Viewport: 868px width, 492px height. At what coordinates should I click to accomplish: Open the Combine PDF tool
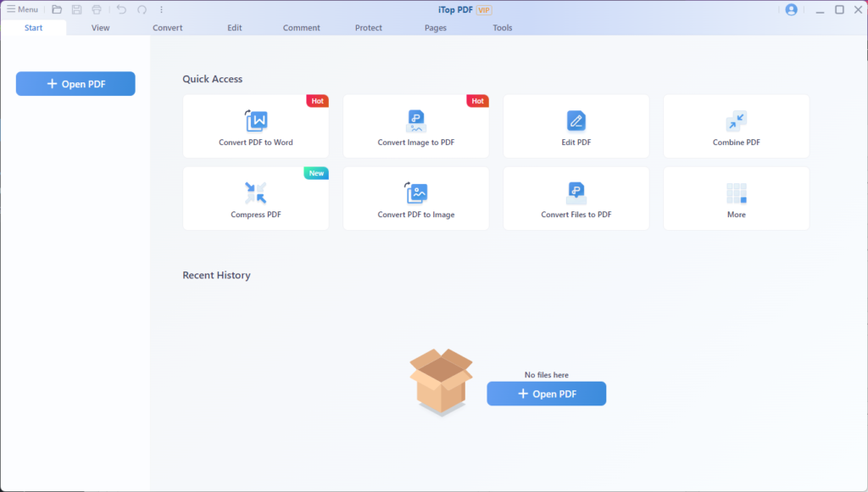point(737,126)
